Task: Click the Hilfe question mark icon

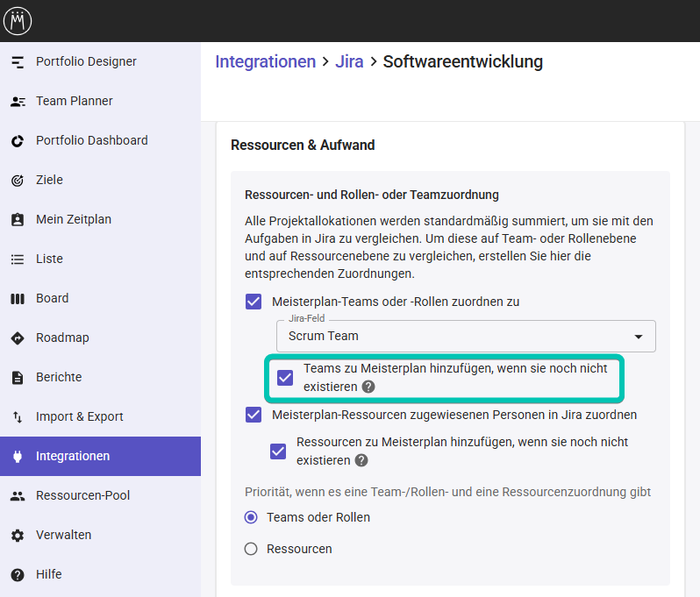Action: click(18, 575)
